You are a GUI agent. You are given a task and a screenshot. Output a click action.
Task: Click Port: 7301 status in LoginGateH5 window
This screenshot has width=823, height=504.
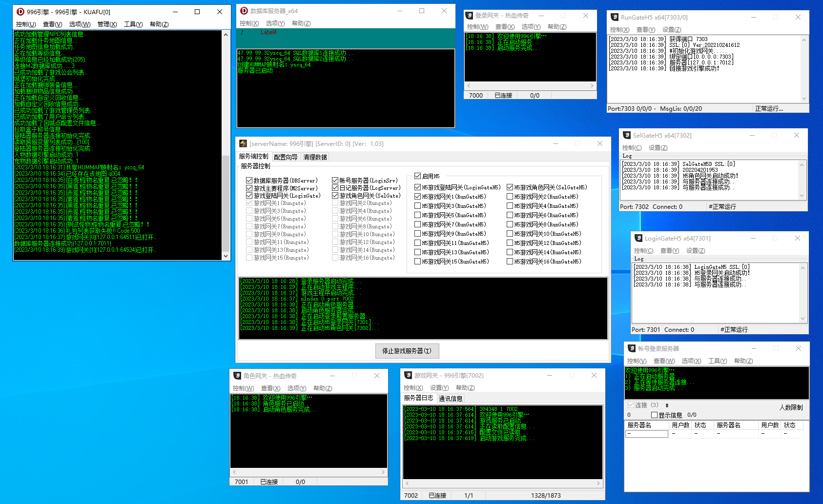tap(646, 330)
